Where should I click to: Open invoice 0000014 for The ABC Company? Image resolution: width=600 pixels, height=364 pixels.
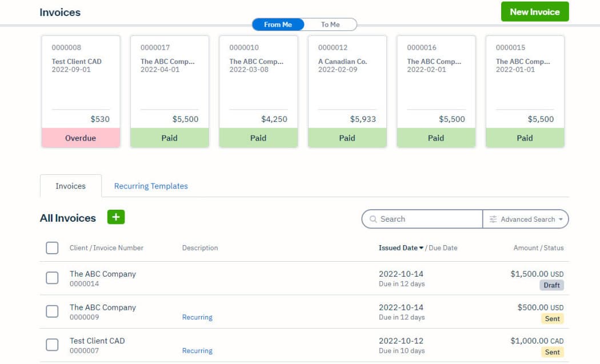[x=102, y=274]
